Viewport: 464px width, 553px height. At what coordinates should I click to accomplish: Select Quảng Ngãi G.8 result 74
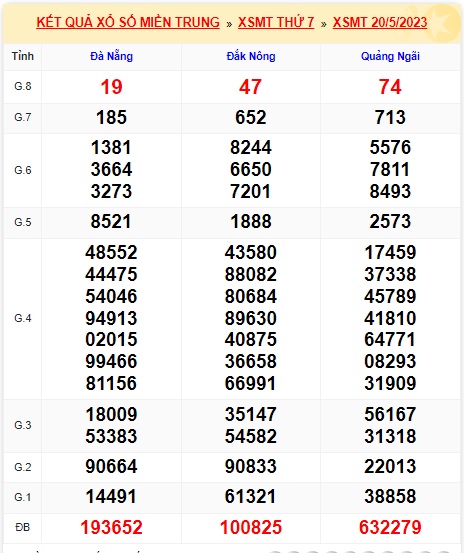[x=390, y=87]
